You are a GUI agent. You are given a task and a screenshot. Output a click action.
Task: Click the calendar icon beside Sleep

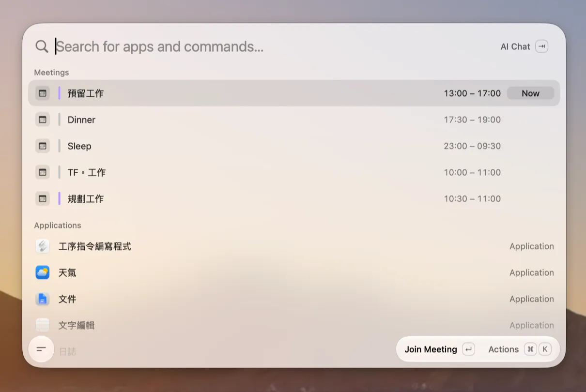[x=43, y=146]
